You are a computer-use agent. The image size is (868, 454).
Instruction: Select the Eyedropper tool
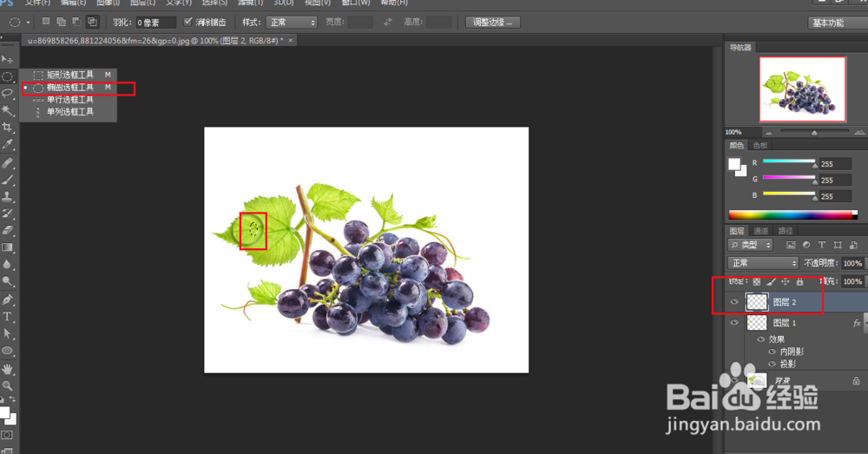(7, 144)
